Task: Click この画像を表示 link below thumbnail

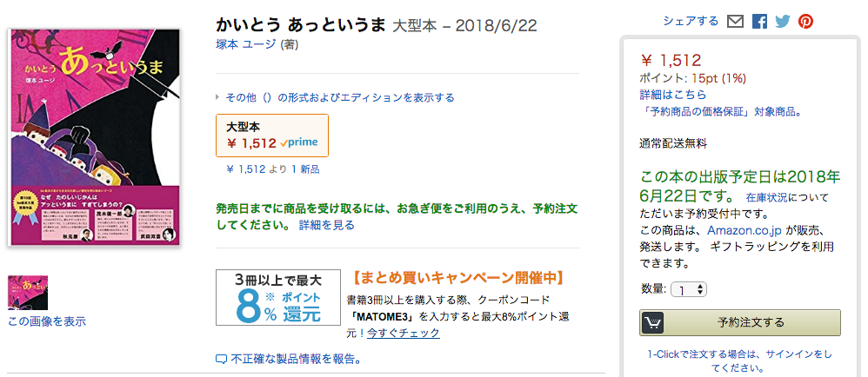Action: click(47, 321)
